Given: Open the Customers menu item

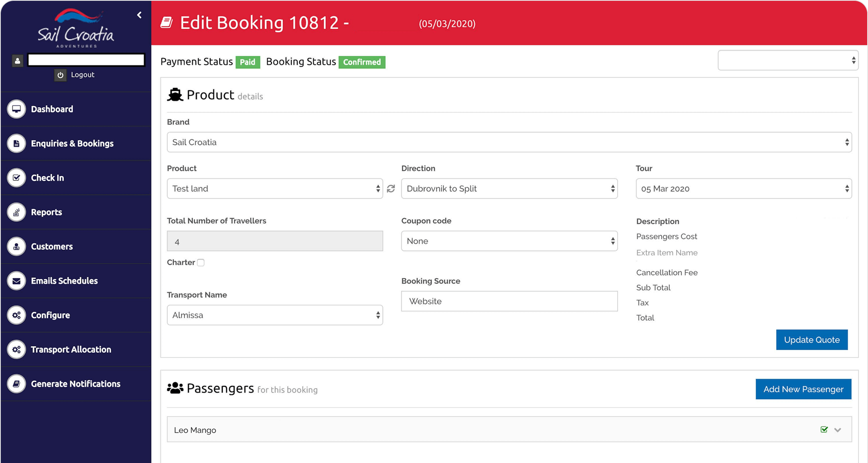Looking at the screenshot, I should [x=76, y=246].
